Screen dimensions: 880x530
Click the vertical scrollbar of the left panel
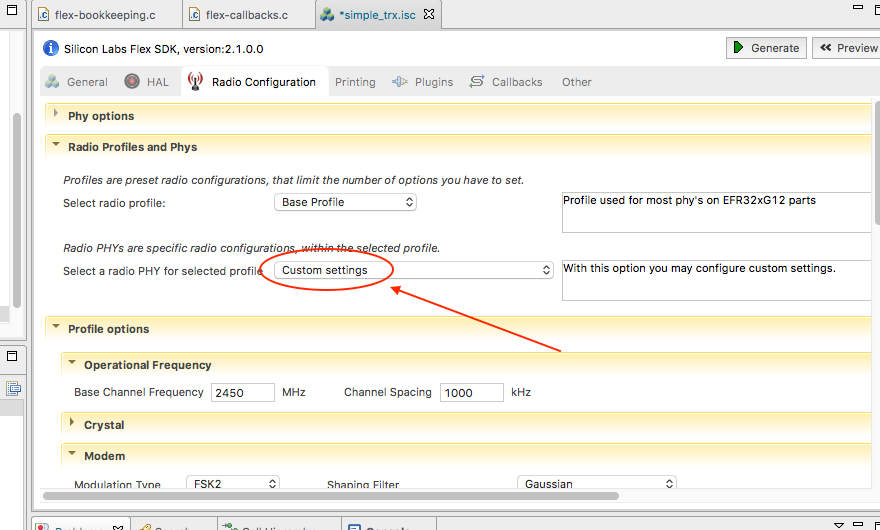coord(17,211)
